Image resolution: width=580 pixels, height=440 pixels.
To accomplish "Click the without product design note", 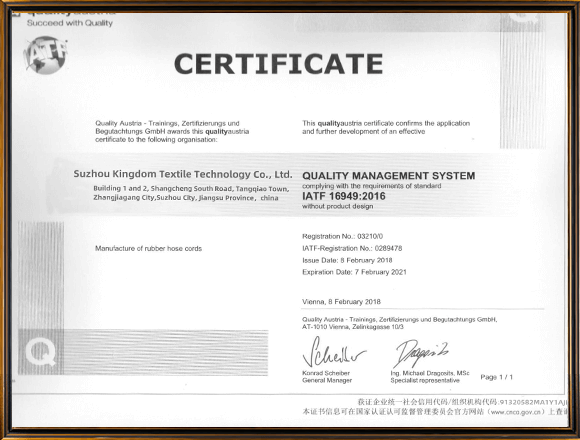I will coord(337,206).
